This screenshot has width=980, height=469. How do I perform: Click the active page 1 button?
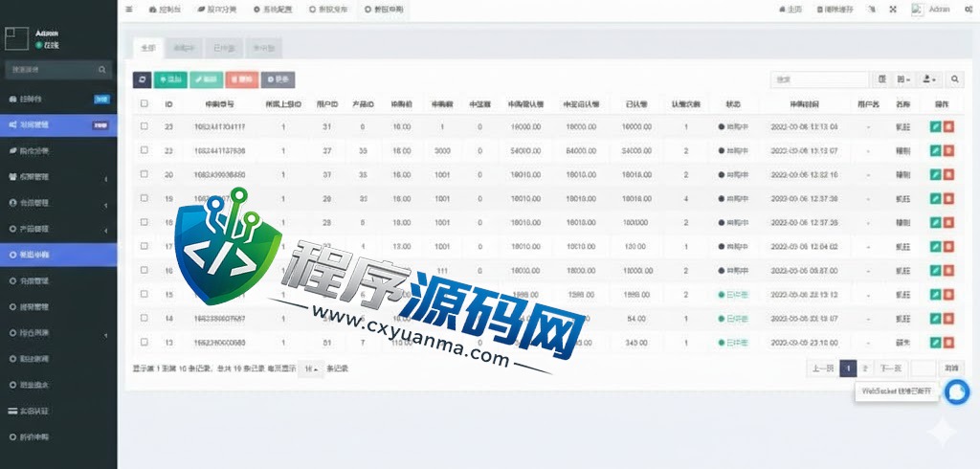point(848,368)
